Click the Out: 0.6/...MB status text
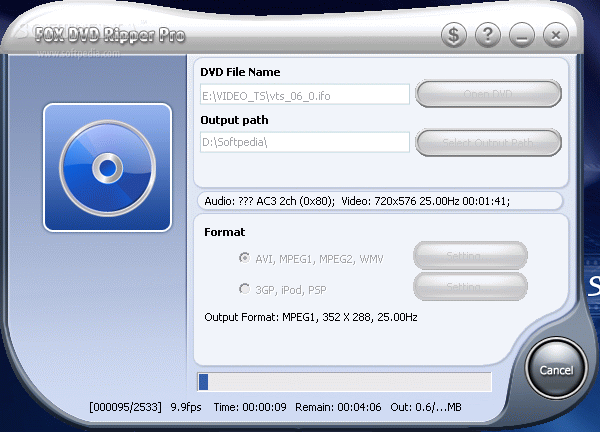The width and height of the screenshot is (600, 432). 426,407
